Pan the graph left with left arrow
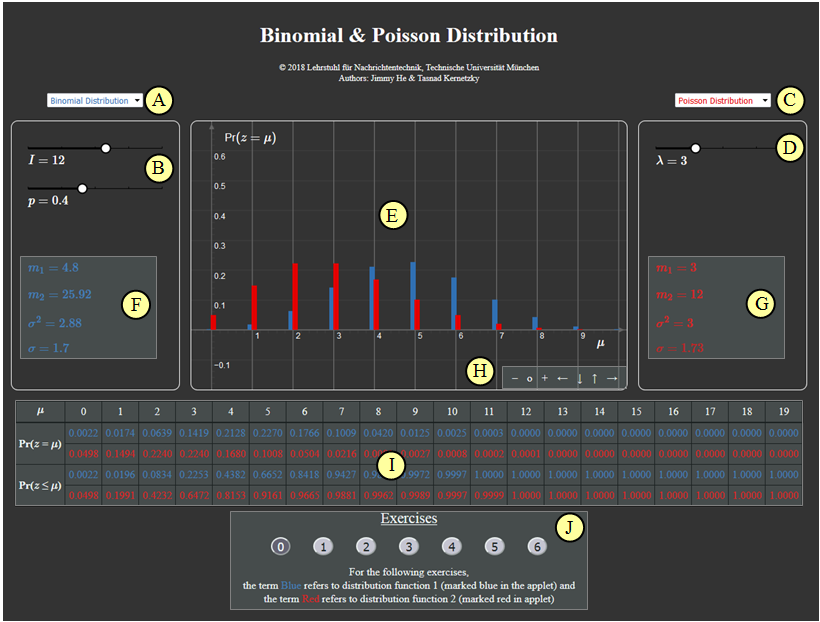This screenshot has width=820, height=622. 562,378
